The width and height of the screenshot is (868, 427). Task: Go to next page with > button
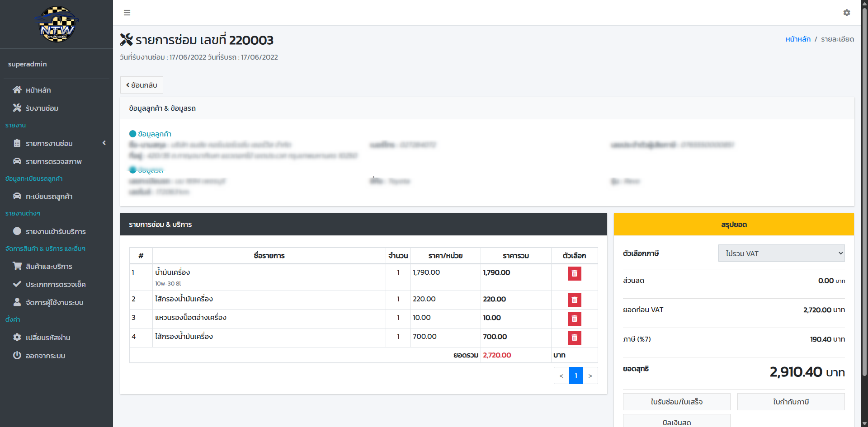coord(590,375)
